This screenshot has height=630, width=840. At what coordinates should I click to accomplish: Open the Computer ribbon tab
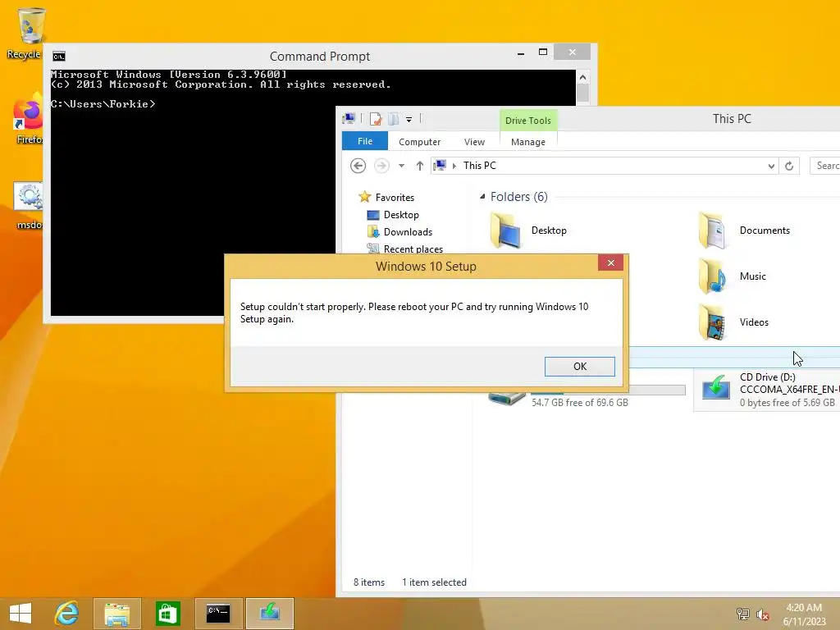pos(419,142)
